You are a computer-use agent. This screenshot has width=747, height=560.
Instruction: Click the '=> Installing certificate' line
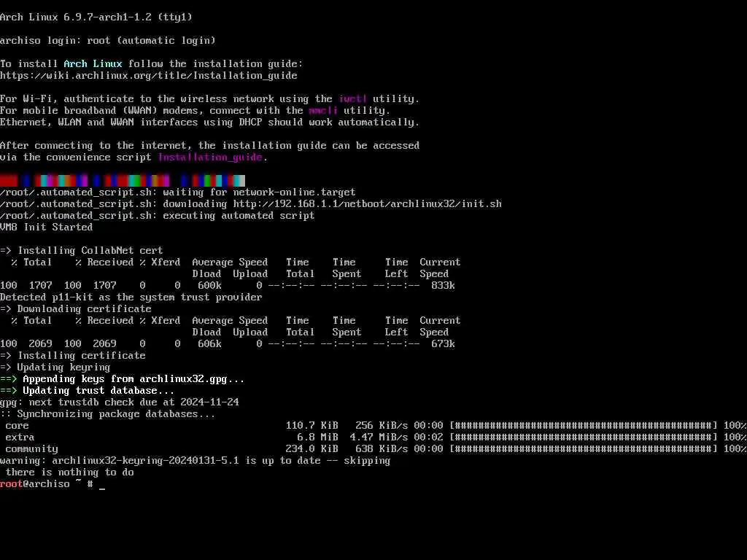(73, 355)
